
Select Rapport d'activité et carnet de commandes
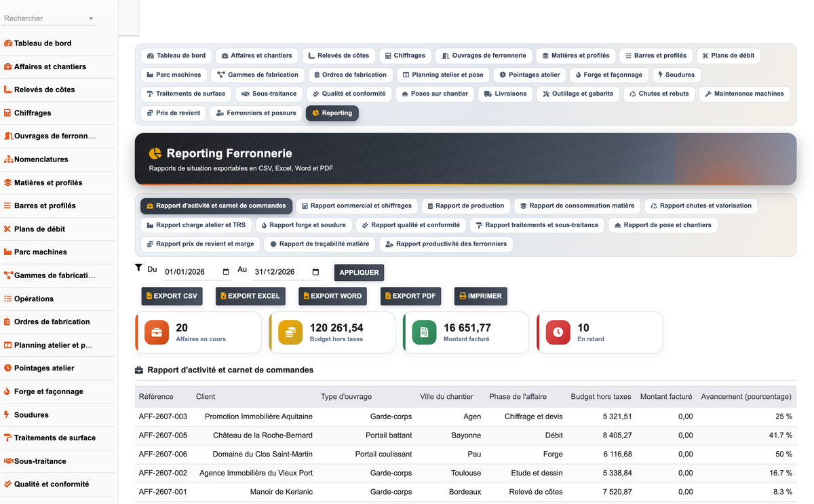pos(216,206)
